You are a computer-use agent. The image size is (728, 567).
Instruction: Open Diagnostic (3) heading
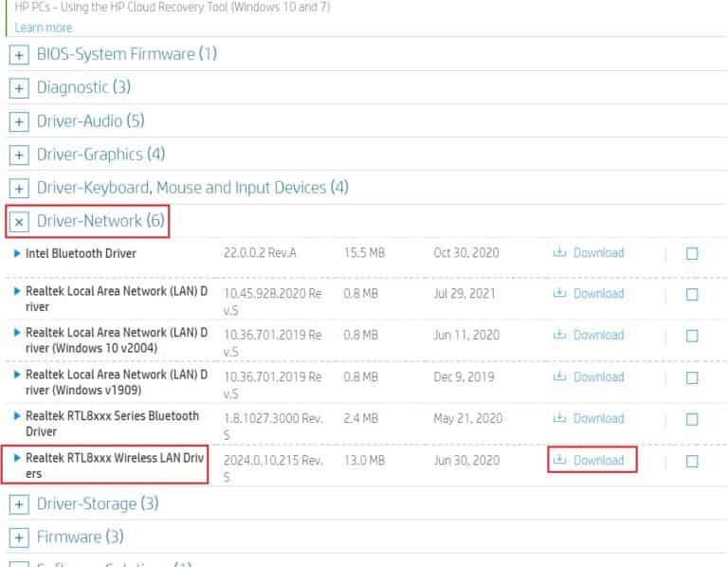click(x=83, y=87)
